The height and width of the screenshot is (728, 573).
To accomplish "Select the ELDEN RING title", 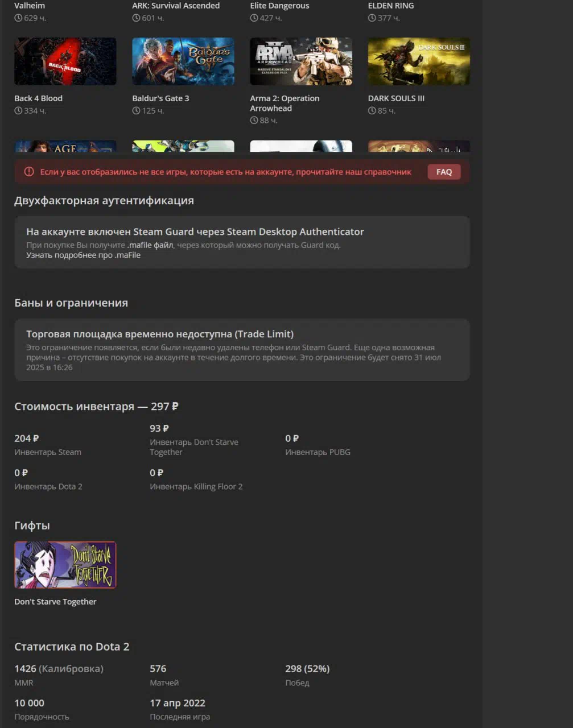I will tap(391, 6).
